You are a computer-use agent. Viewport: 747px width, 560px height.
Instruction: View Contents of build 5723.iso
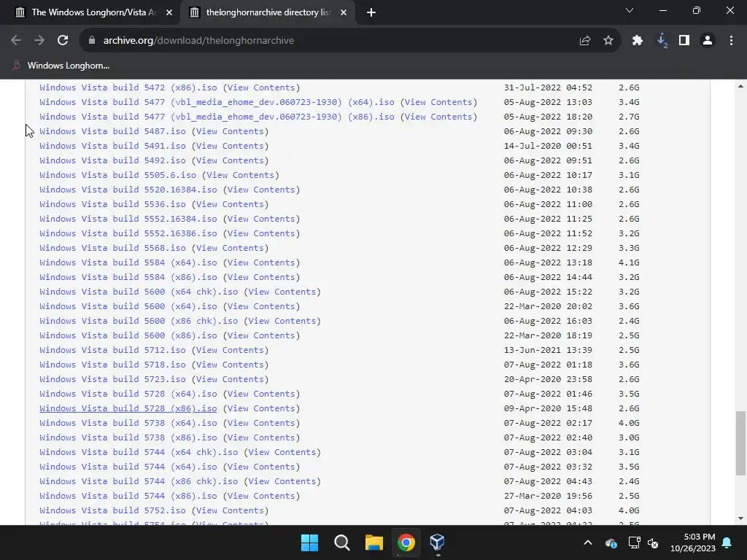[x=230, y=379]
